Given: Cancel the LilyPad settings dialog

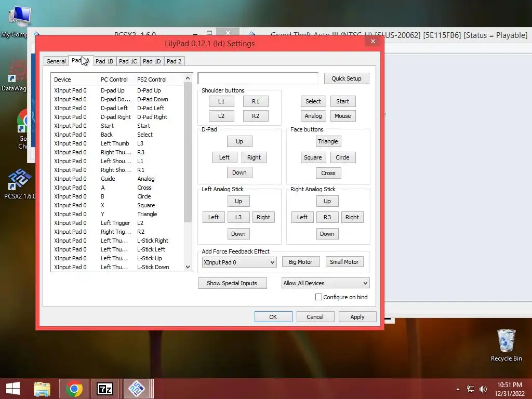Looking at the screenshot, I should [315, 316].
